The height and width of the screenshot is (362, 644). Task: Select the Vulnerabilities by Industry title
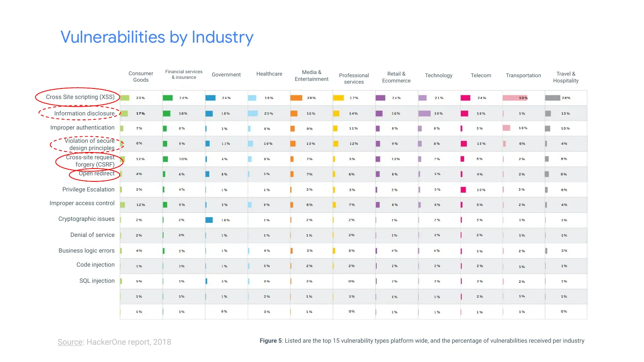[x=157, y=37]
